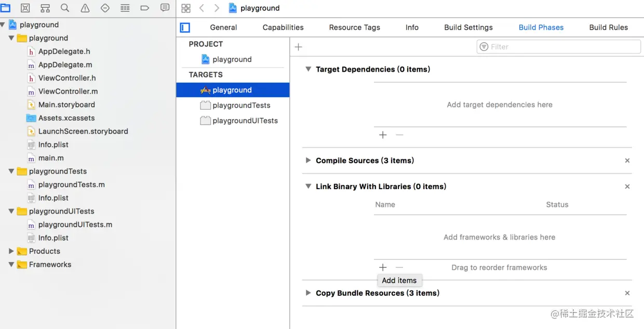Click the Filter search field
This screenshot has width=644, height=329.
point(559,47)
